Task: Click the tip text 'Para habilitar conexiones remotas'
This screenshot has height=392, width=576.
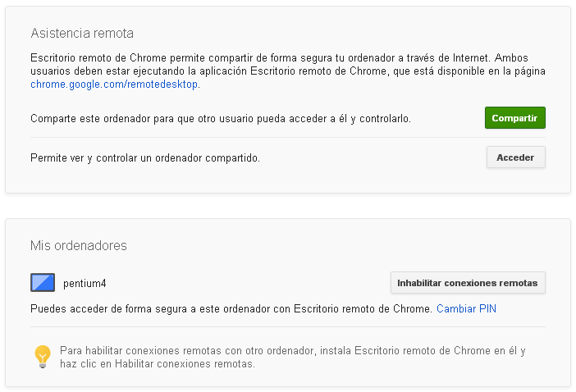Action: click(140, 350)
